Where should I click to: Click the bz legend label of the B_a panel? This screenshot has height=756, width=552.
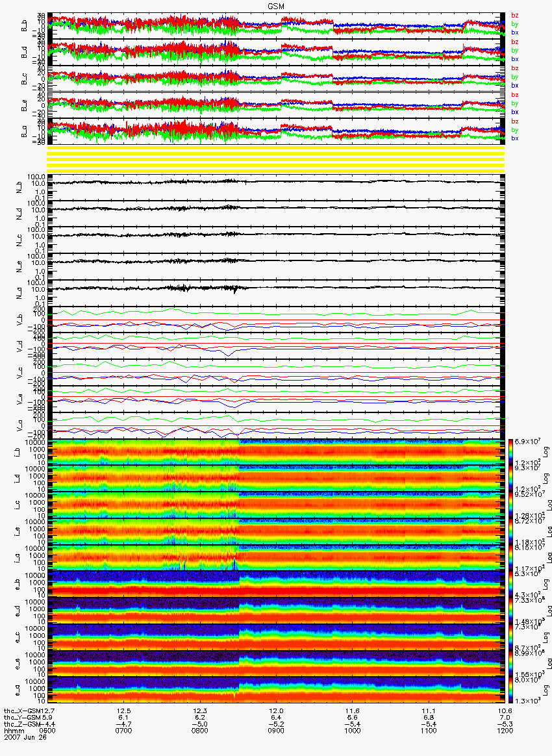pos(514,121)
